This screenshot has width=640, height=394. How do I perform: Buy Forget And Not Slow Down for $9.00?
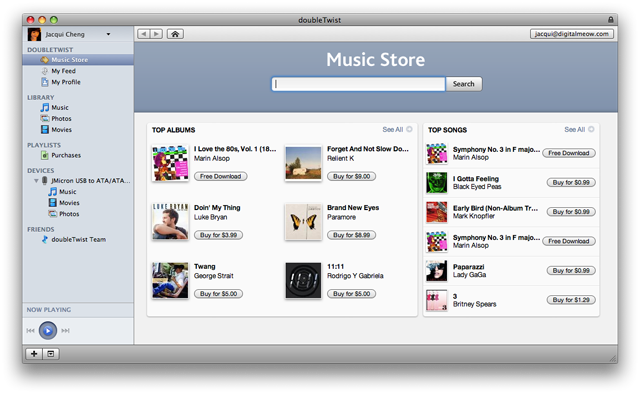click(x=351, y=176)
